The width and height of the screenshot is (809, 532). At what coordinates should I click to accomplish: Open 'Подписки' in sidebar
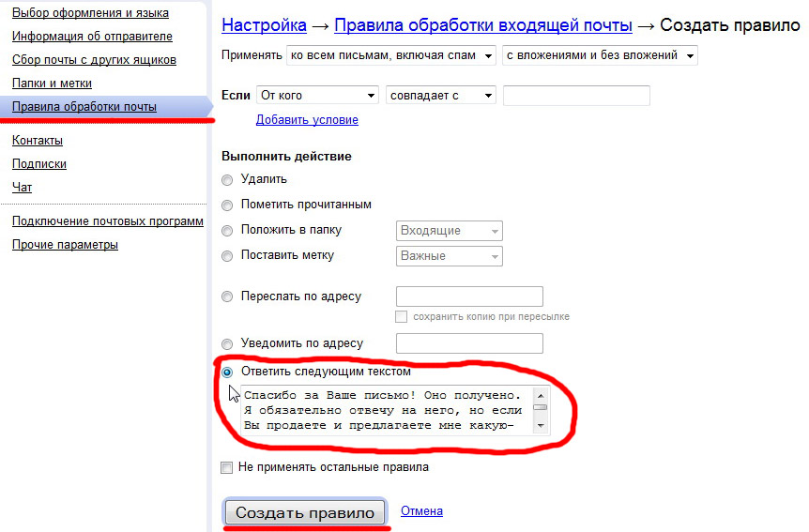(39, 163)
